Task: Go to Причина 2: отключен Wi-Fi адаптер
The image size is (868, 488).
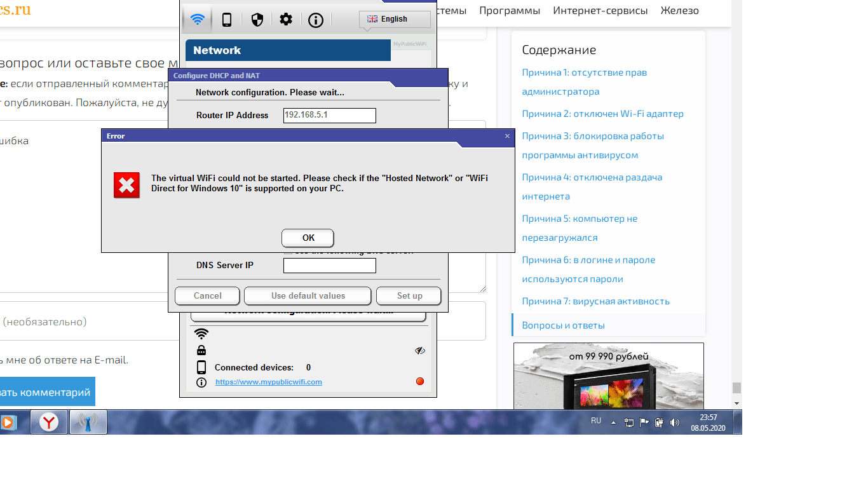Action: [x=603, y=114]
